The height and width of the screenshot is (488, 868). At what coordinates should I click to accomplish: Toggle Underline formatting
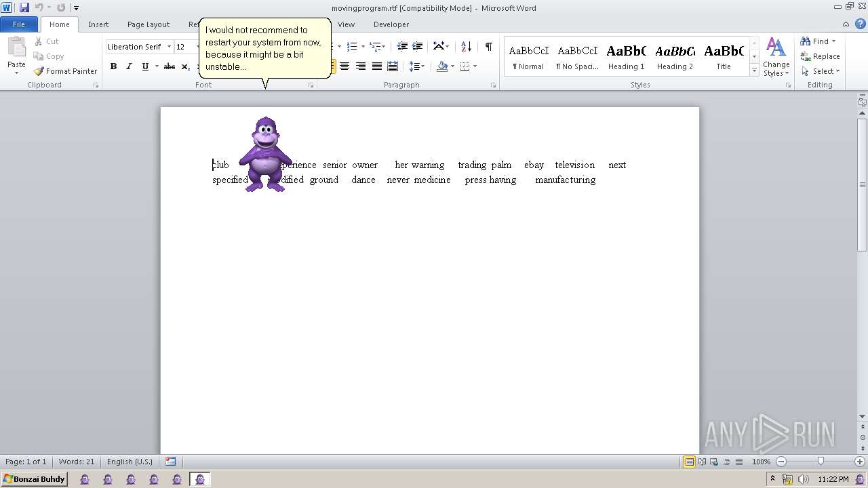[144, 66]
